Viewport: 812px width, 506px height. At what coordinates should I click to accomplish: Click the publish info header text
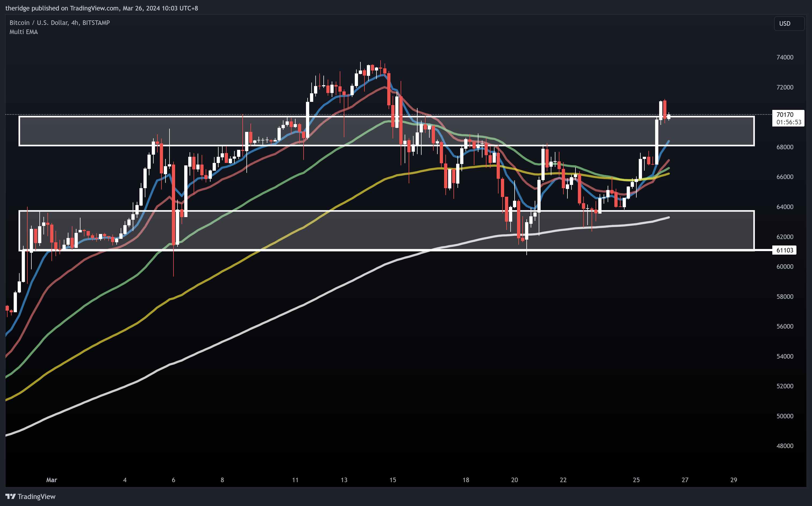[102, 8]
